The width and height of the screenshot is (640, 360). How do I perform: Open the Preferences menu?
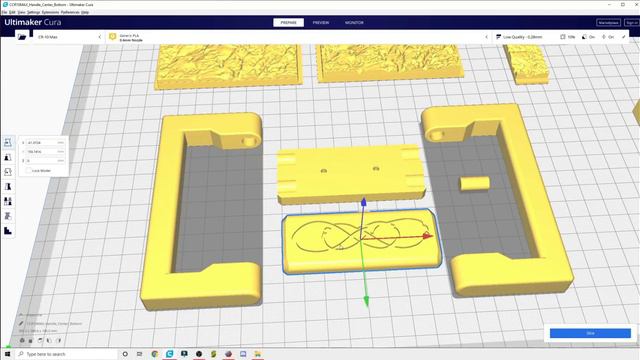(70, 12)
